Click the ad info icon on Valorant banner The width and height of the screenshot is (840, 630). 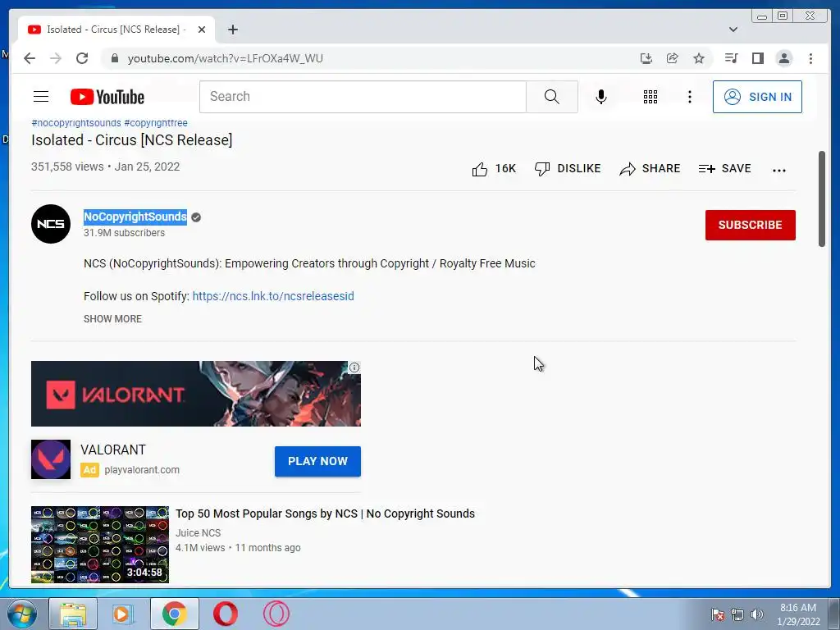(x=354, y=367)
